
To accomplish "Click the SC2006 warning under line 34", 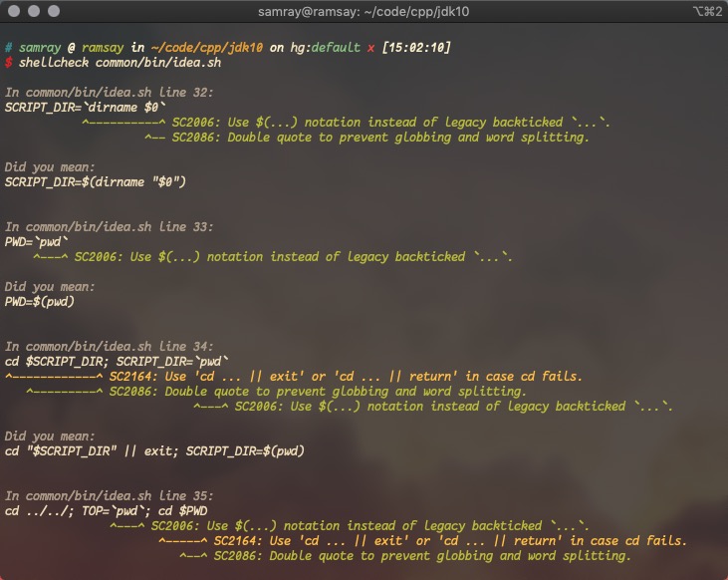I will [x=453, y=406].
